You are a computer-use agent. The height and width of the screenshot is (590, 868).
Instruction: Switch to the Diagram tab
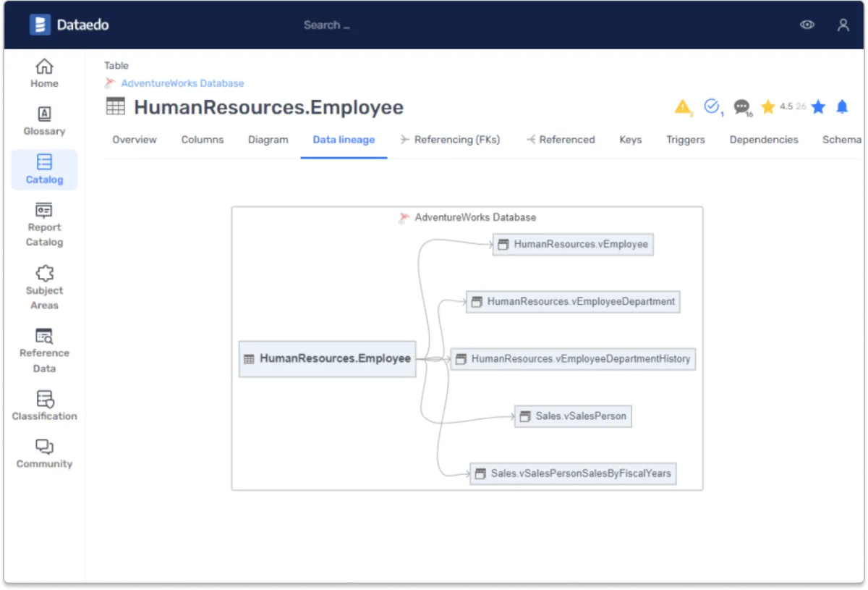[x=268, y=140]
